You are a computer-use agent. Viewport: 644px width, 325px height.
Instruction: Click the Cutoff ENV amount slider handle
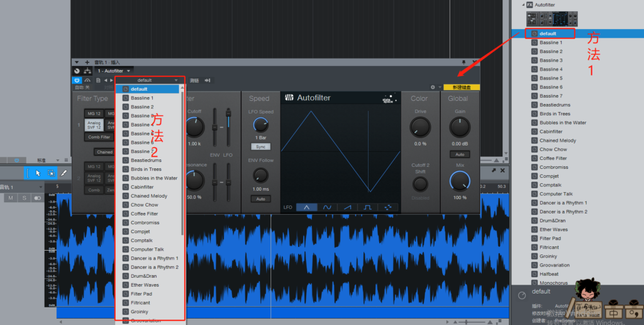pos(214,127)
